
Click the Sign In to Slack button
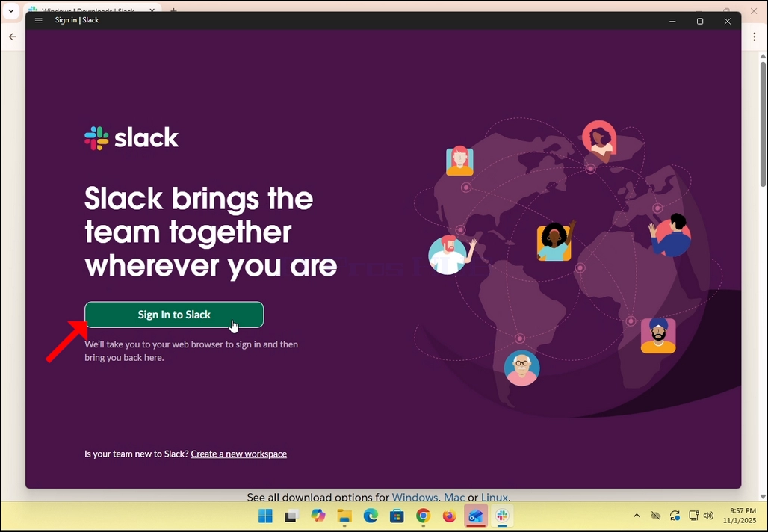click(174, 315)
